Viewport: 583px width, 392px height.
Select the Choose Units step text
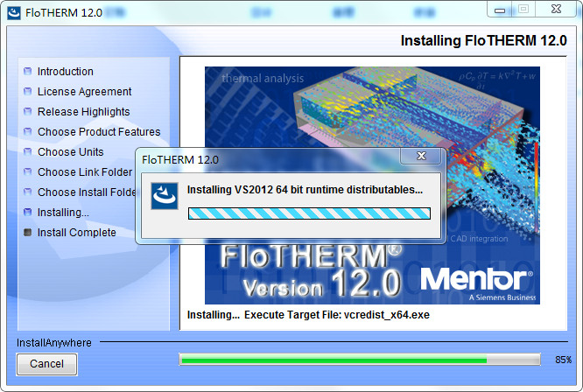pyautogui.click(x=71, y=151)
